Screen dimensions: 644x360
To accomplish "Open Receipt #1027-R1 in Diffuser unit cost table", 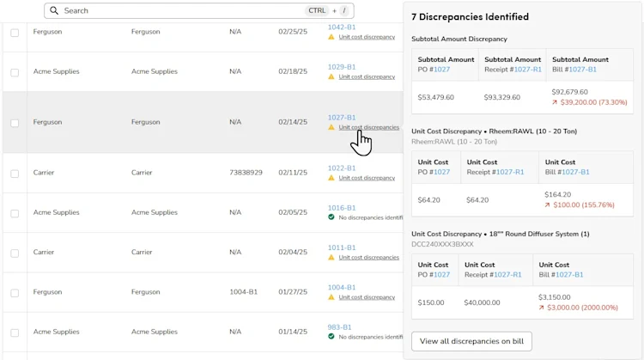I will click(x=507, y=275).
